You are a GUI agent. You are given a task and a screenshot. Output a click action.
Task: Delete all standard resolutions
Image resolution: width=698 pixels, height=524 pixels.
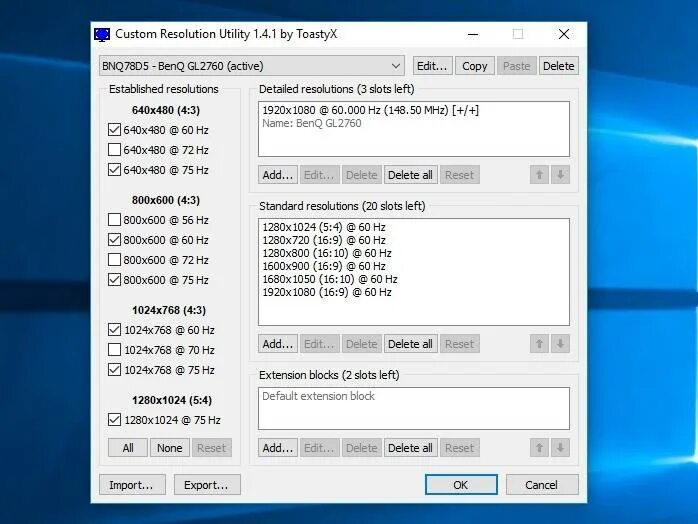pyautogui.click(x=410, y=344)
